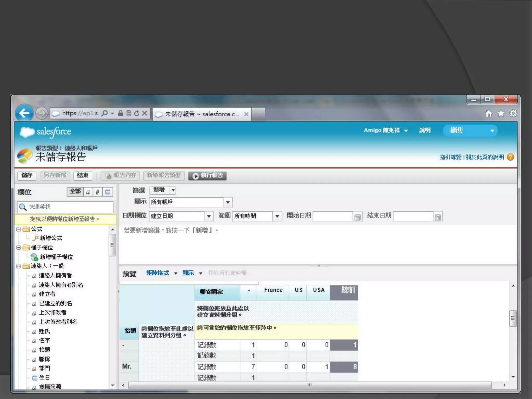
Task: Click the 儲存 save button
Action: click(x=27, y=175)
